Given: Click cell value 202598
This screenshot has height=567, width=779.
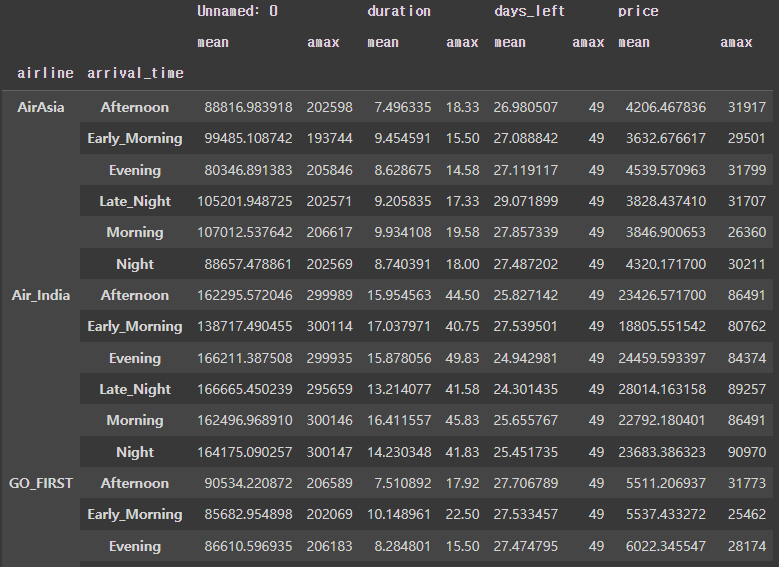Looking at the screenshot, I should [x=329, y=107].
